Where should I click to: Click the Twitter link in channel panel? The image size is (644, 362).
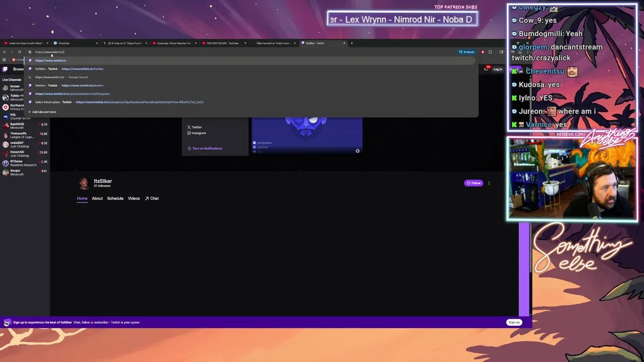[x=195, y=127]
